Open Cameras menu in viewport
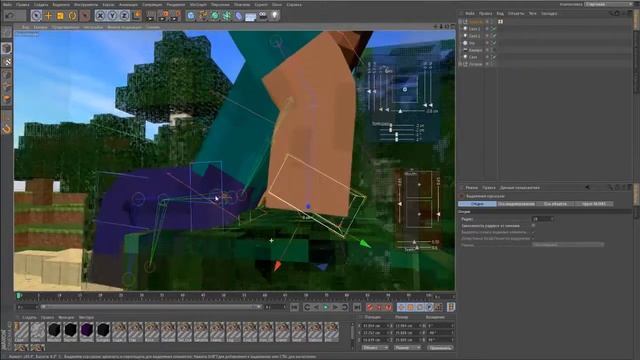Screen dimensions: 640x360 [x=40, y=27]
